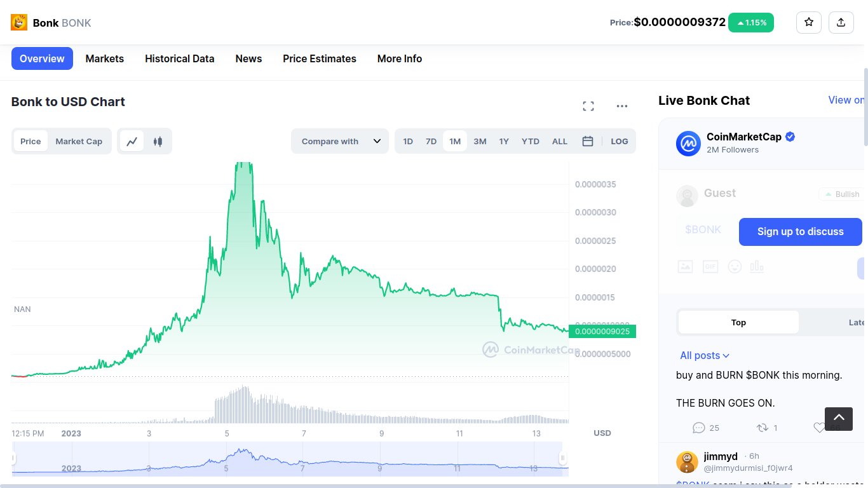Open the Historical Data tab
The height and width of the screenshot is (488, 868).
(x=180, y=58)
